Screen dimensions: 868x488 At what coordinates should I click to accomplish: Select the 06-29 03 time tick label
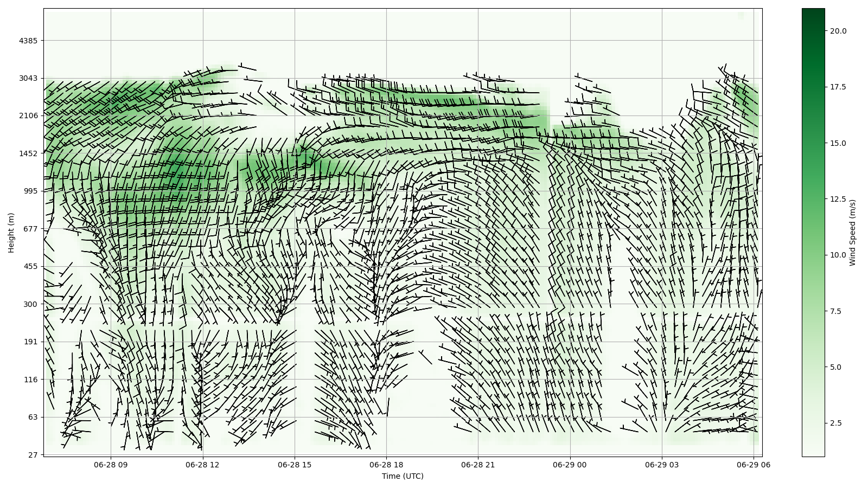tap(662, 465)
